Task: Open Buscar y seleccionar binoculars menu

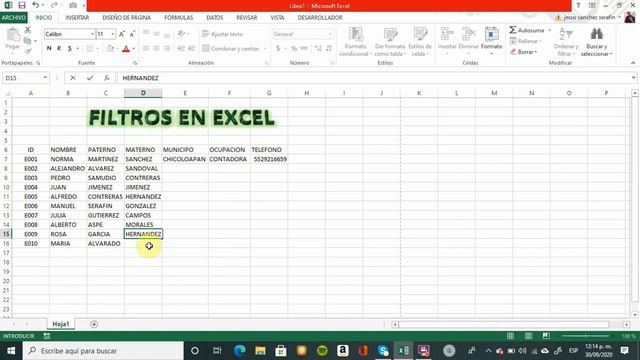Action: point(596,42)
